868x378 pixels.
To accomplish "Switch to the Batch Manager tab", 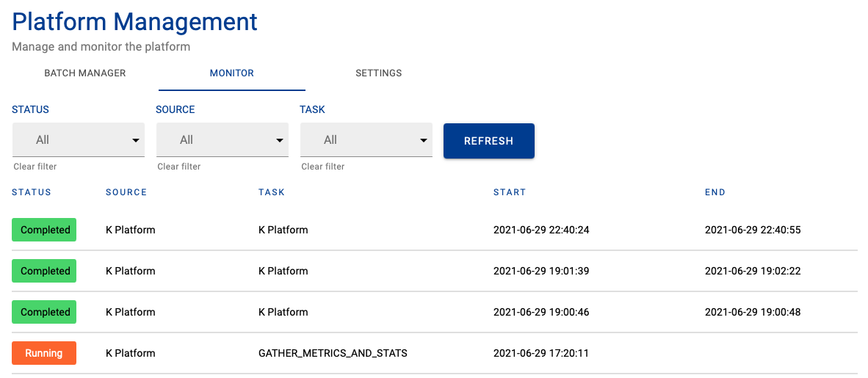I will click(x=85, y=73).
